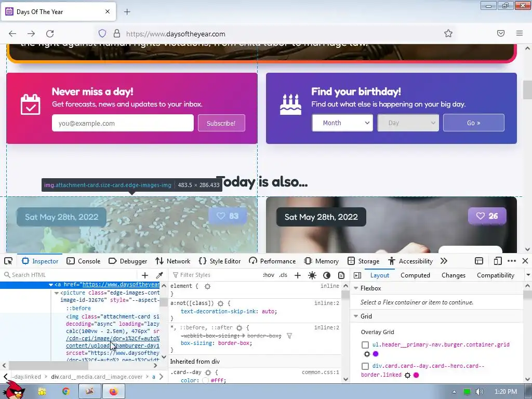Collapse the Grid section
This screenshot has height=399, width=532.
pyautogui.click(x=356, y=316)
